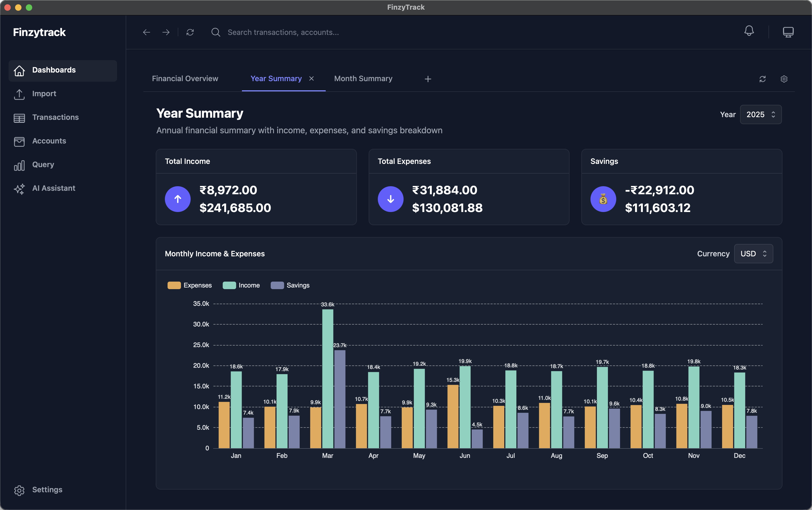The image size is (812, 510).
Task: Click the Dec label on chart axis
Action: click(739, 456)
